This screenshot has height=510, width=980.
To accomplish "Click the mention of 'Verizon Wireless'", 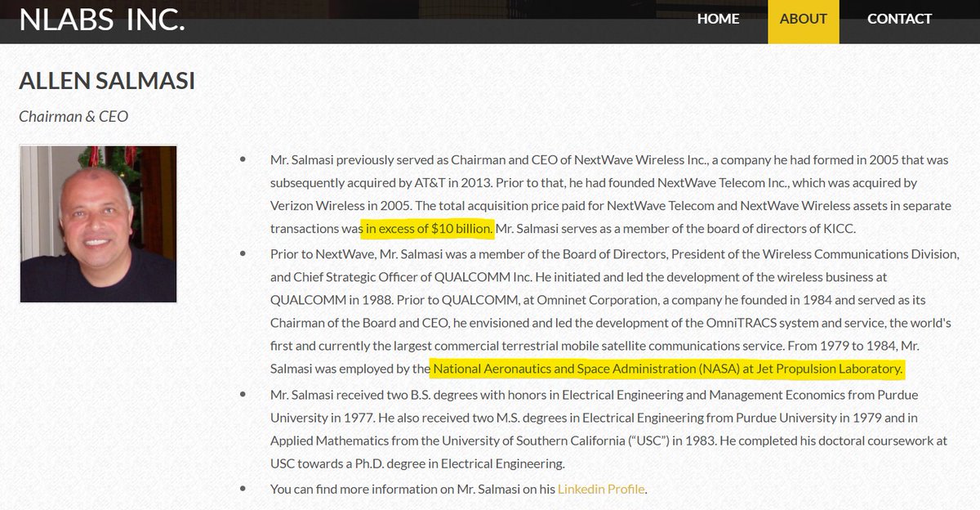I will pos(315,207).
